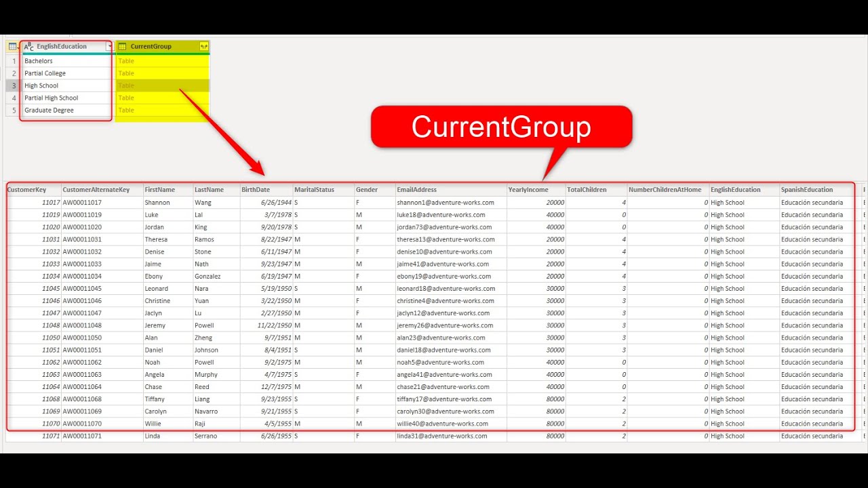Click AW00011019 in the CustomerAlternateKey column
The image size is (868, 488).
pyautogui.click(x=82, y=215)
